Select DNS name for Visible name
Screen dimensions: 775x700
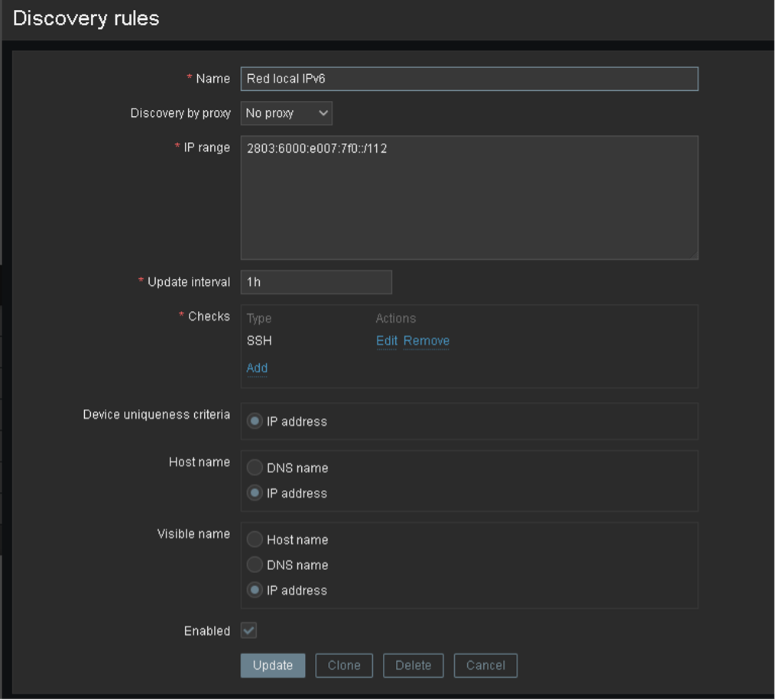(255, 566)
